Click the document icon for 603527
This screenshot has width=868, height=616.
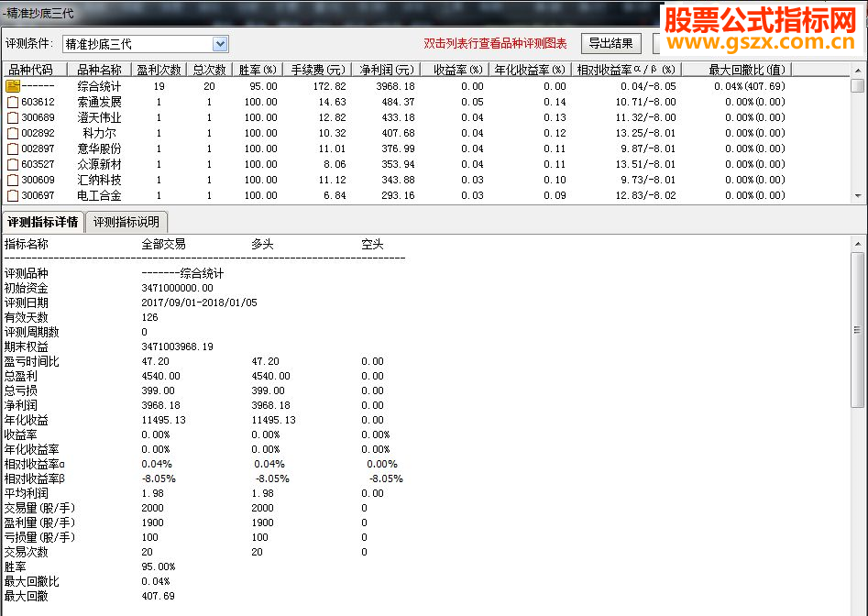click(x=13, y=164)
